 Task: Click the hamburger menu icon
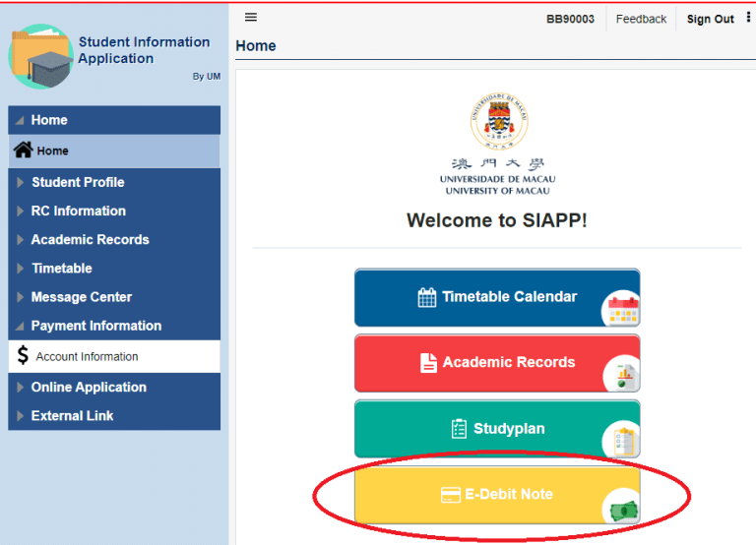[251, 18]
